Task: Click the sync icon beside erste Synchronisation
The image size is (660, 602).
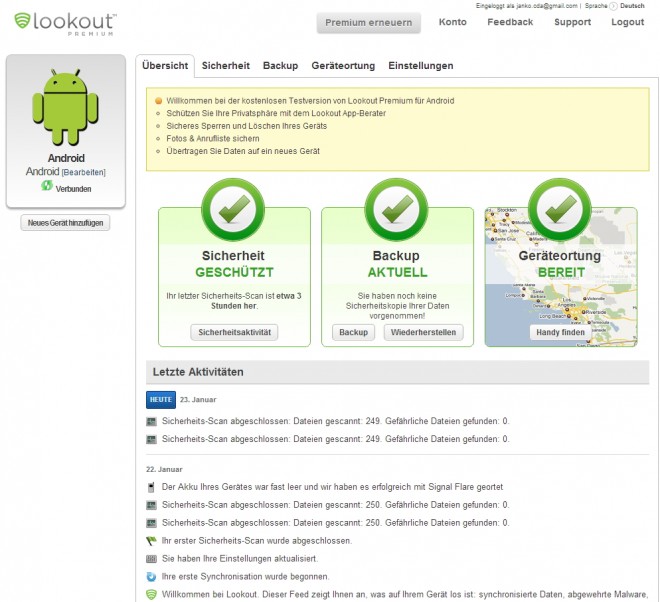Action: click(151, 577)
